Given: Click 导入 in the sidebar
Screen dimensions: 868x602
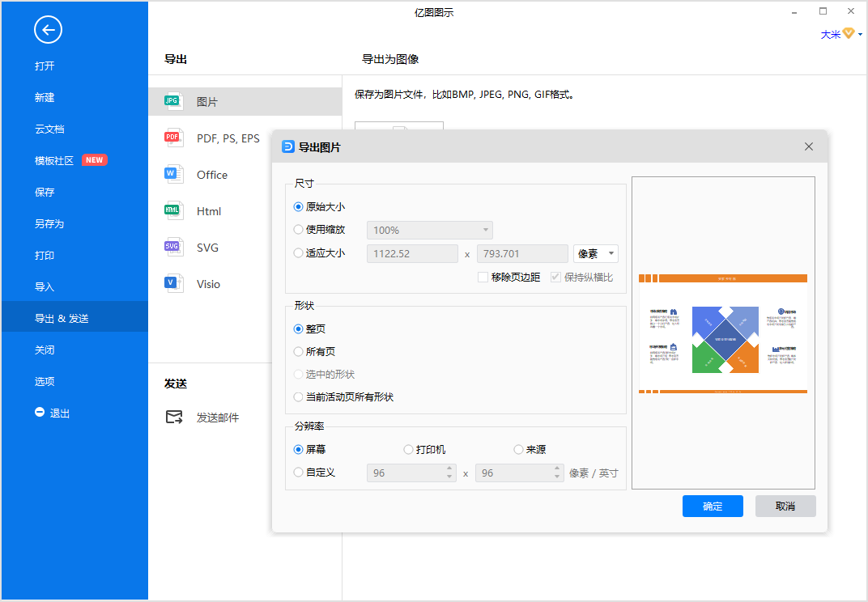Looking at the screenshot, I should pyautogui.click(x=45, y=286).
